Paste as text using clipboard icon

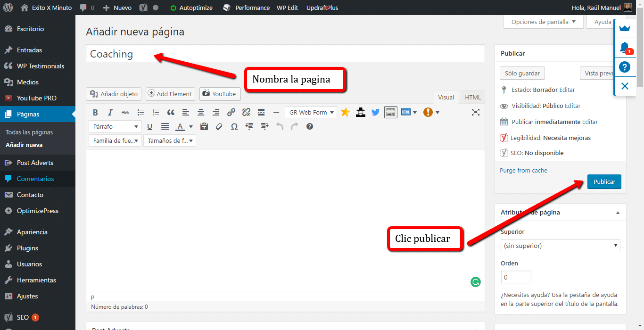pos(204,126)
